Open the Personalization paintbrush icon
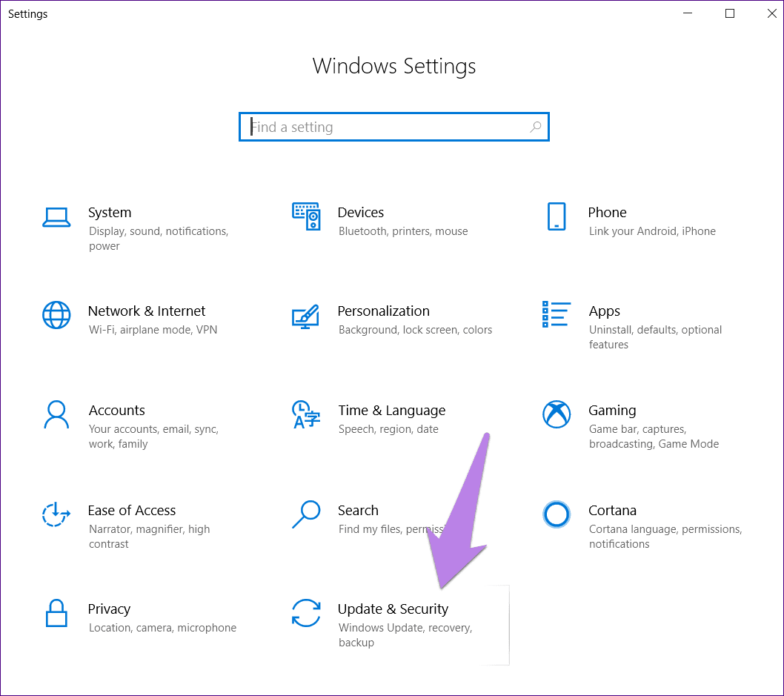Screen dimensions: 784x696 click(306, 316)
